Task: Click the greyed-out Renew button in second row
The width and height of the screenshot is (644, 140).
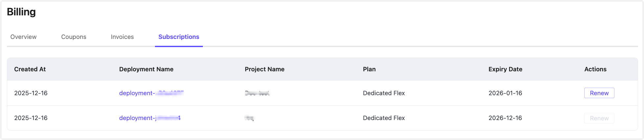Action: click(599, 118)
